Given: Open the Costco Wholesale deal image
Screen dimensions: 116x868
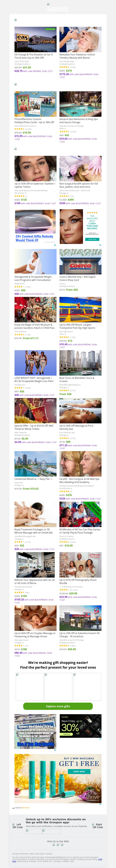Looking at the screenshot, I should click(80, 261).
